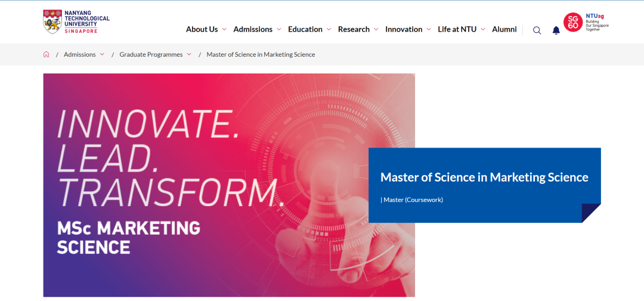The height and width of the screenshot is (301, 644).
Task: Expand breadcrumb Admissions chevron
Action: coord(102,54)
